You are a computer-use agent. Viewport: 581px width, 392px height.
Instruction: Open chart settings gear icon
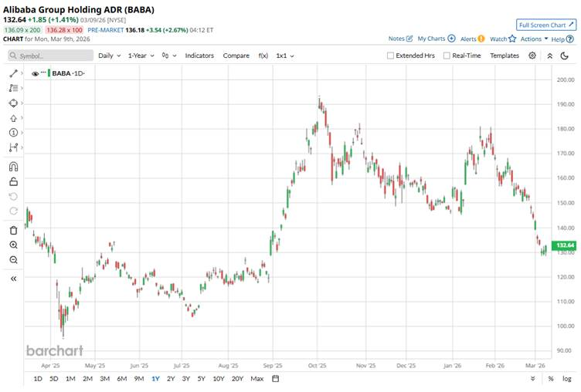532,56
